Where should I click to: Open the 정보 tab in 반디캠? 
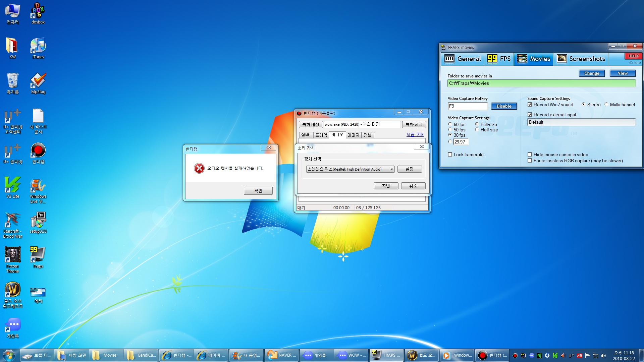(x=368, y=135)
